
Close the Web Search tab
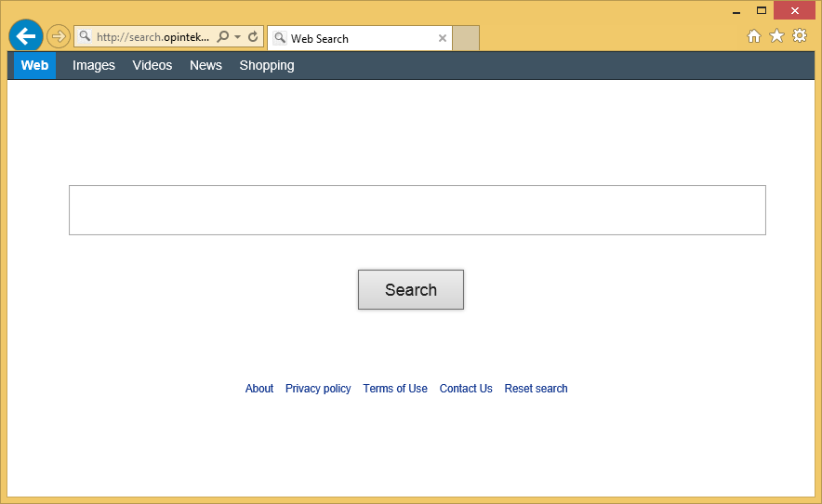pos(443,39)
